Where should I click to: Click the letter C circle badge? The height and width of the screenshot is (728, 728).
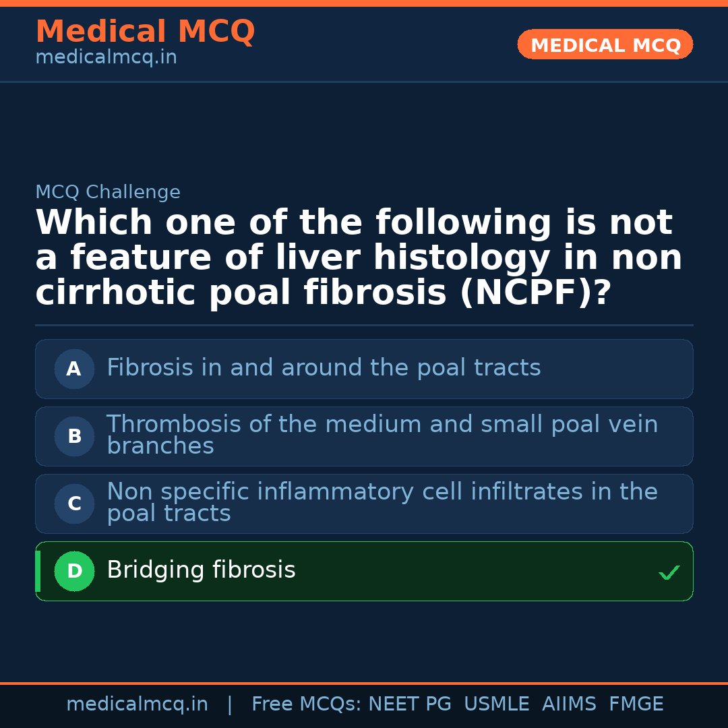pos(74,504)
